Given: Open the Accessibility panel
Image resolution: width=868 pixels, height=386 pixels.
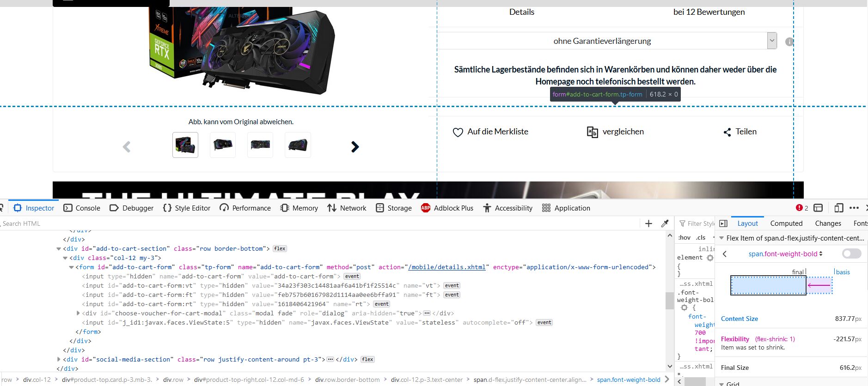Looking at the screenshot, I should (x=508, y=208).
